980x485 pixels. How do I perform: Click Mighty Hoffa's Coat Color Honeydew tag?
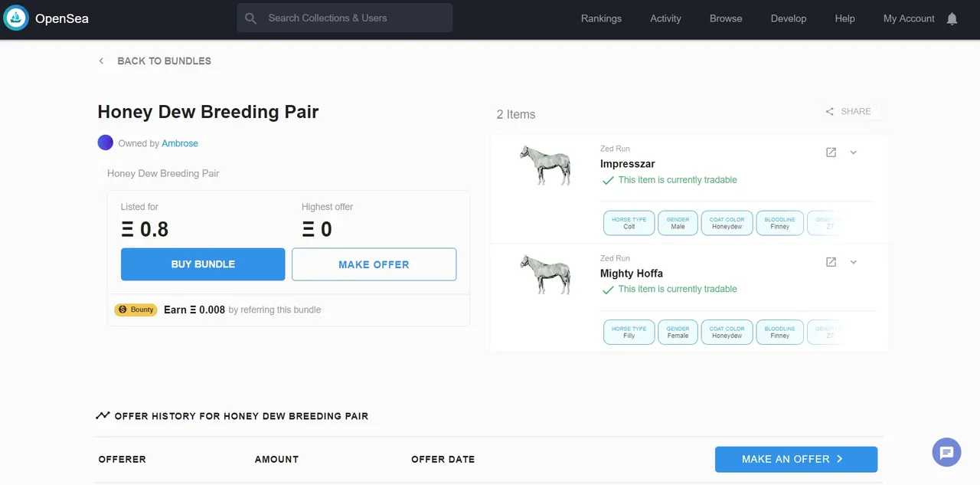click(x=727, y=333)
